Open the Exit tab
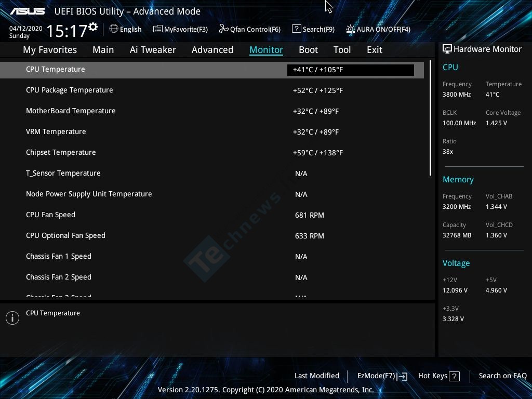The height and width of the screenshot is (399, 532). click(x=375, y=50)
